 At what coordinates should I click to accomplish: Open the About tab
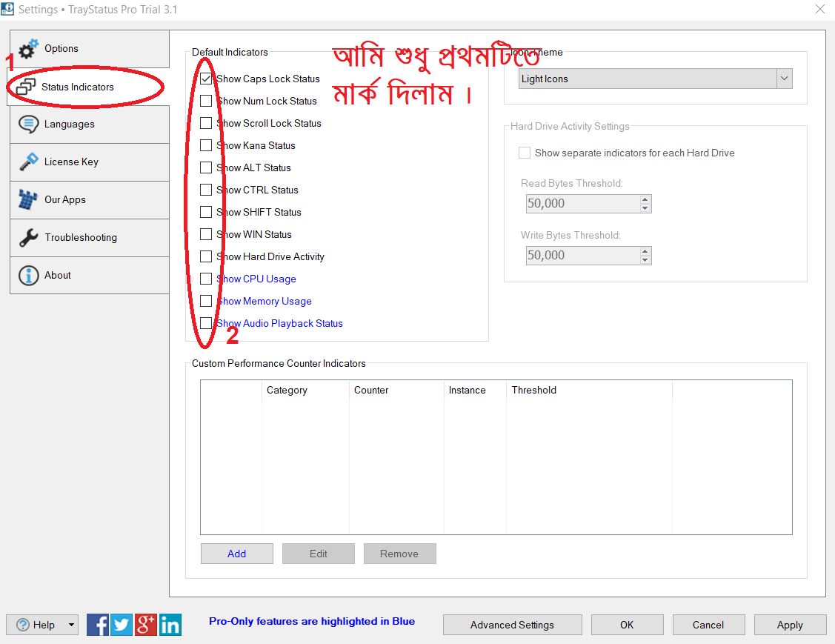point(90,276)
